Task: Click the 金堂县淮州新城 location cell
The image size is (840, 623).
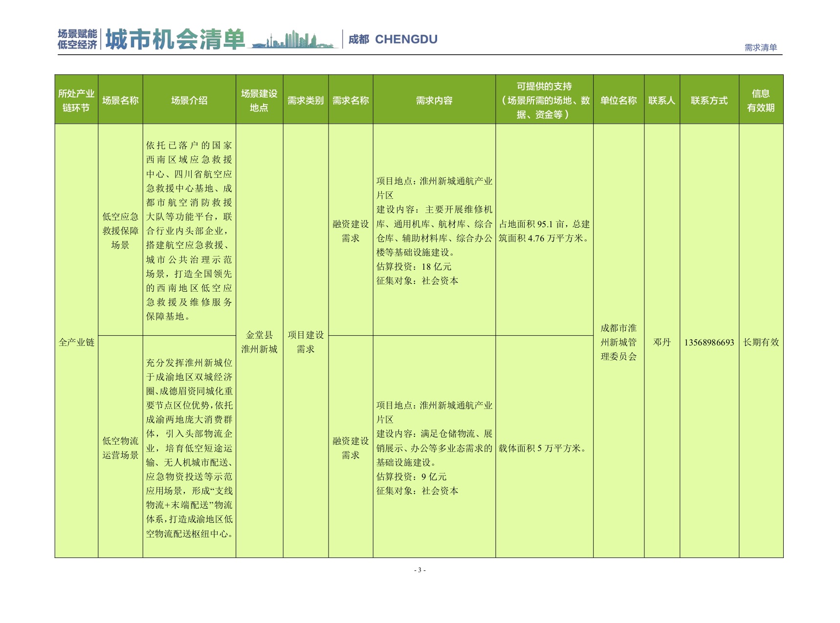Action: pyautogui.click(x=259, y=342)
